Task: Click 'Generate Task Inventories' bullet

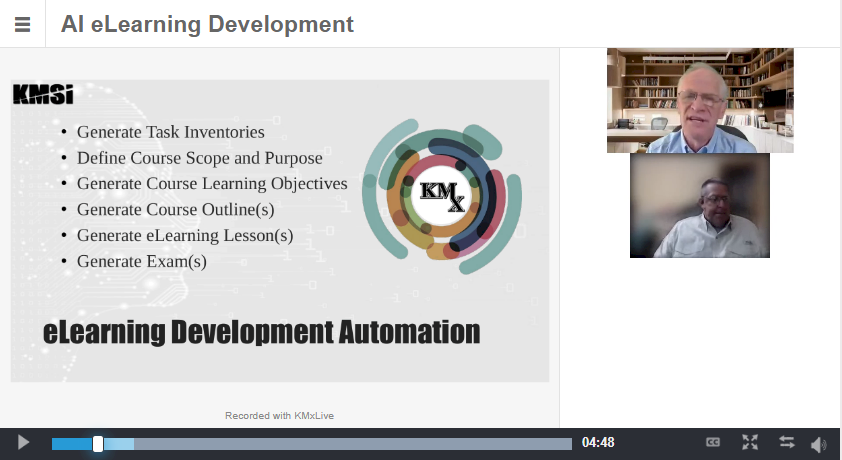Action: pos(171,132)
